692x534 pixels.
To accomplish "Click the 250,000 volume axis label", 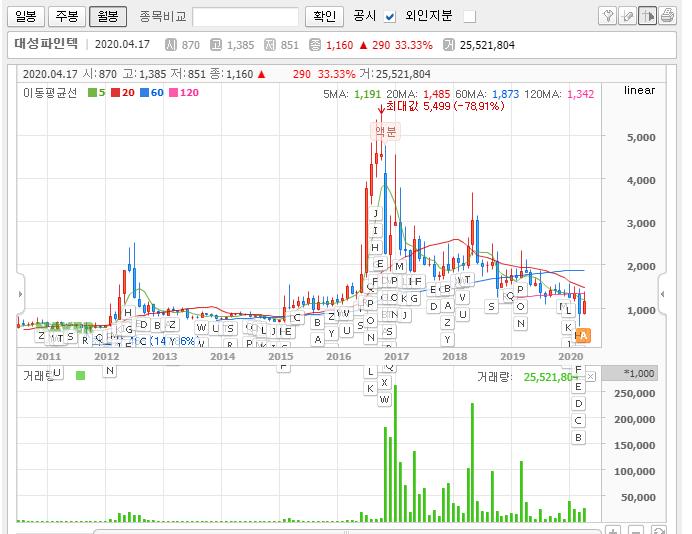I will (635, 393).
